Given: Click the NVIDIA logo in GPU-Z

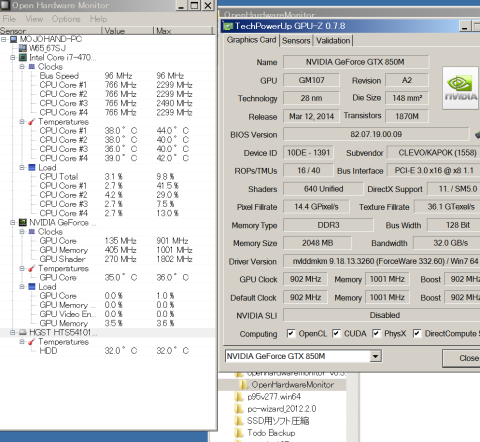Looking at the screenshot, I should click(461, 88).
